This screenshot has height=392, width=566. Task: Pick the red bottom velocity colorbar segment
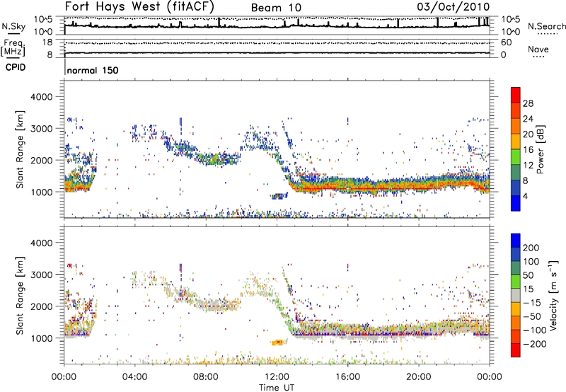(x=516, y=350)
